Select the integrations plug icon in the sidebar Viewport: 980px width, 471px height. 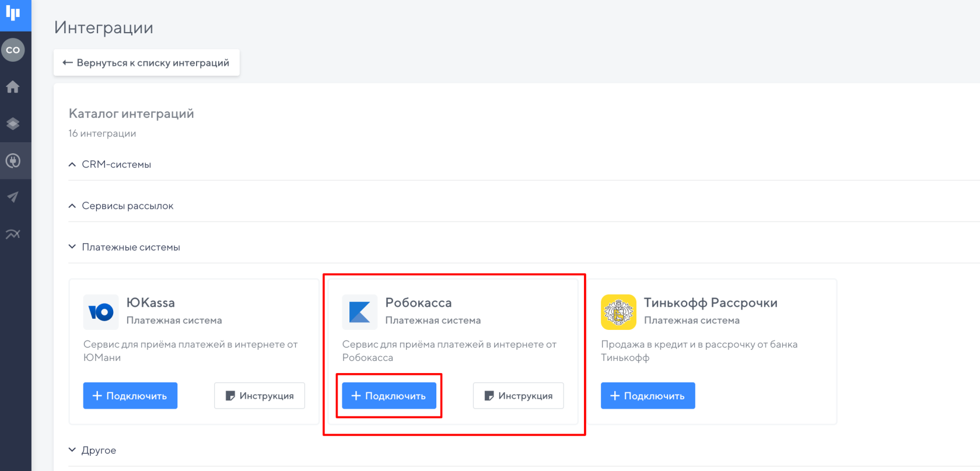13,161
